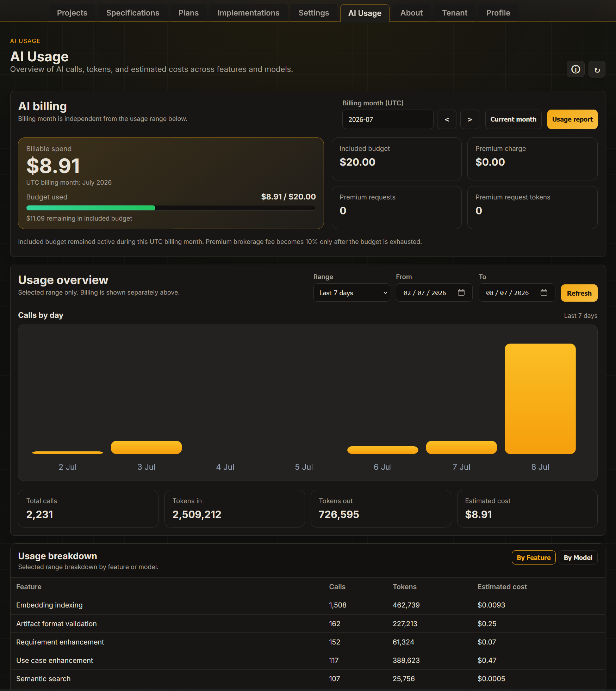Click the reload arrow icon
Screen dimensions: 616x691
[597, 69]
